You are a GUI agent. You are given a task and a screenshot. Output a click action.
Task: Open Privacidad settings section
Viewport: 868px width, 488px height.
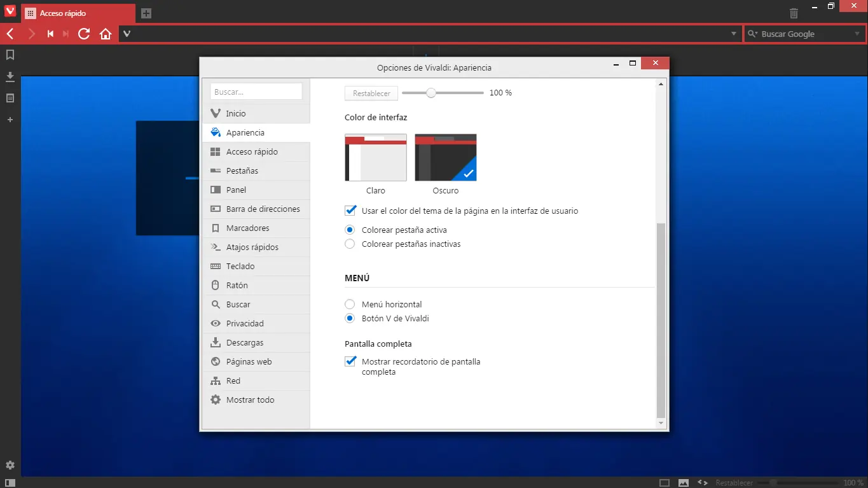coord(256,323)
